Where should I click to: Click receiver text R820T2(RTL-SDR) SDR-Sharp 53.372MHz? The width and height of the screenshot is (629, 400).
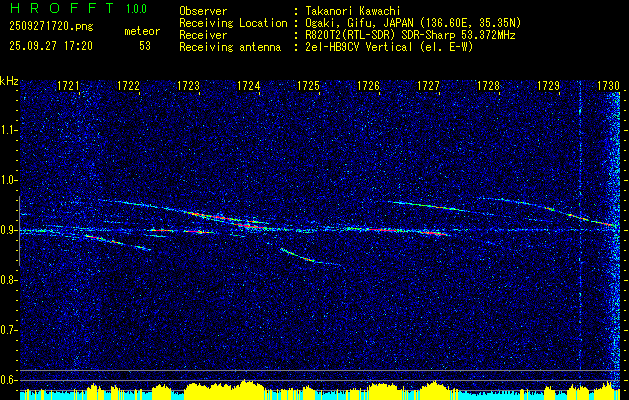(410, 35)
